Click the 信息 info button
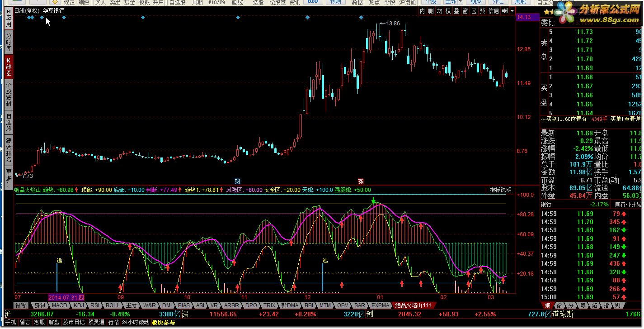Screen dimensions: 644x329 [x=494, y=11]
